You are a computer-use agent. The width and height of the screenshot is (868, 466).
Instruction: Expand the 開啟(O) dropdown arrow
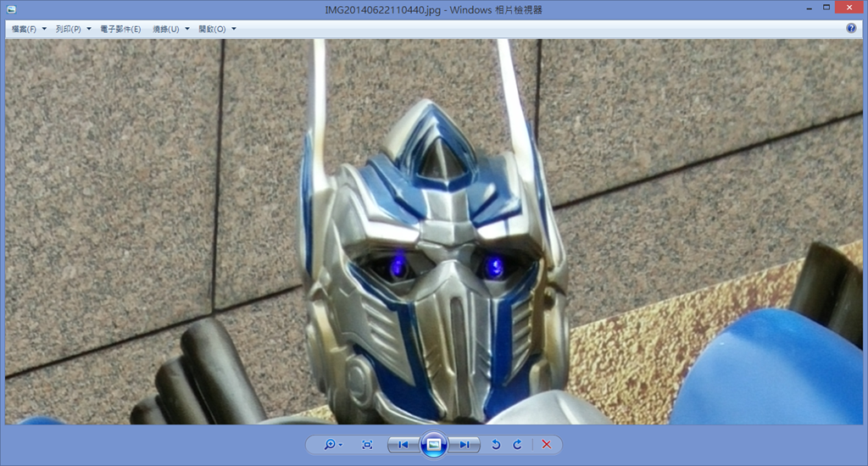coord(234,29)
